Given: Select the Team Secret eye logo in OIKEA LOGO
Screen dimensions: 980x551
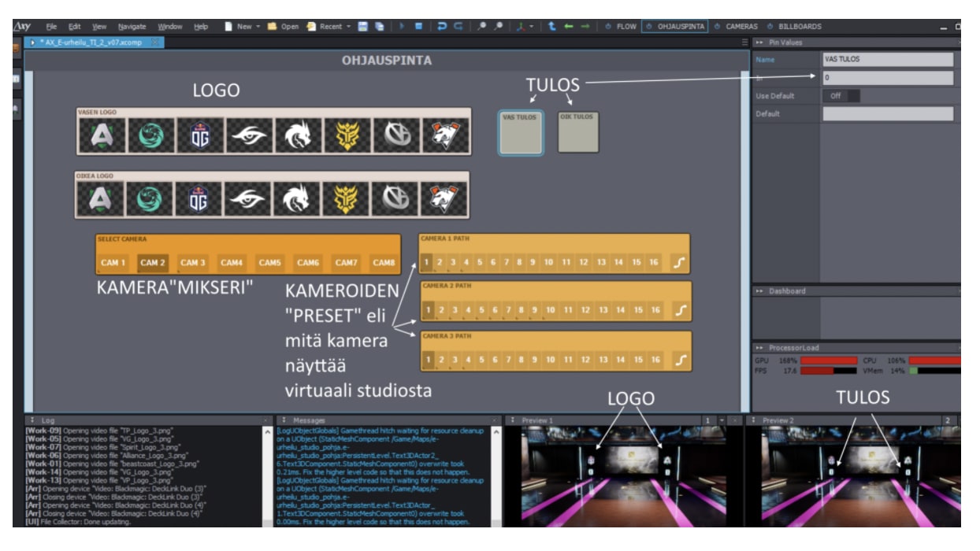Looking at the screenshot, I should (247, 199).
